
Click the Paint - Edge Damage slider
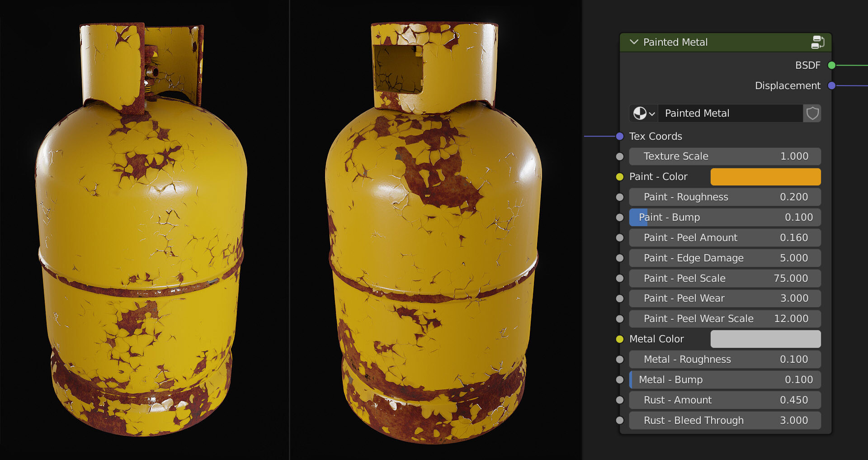pyautogui.click(x=725, y=258)
